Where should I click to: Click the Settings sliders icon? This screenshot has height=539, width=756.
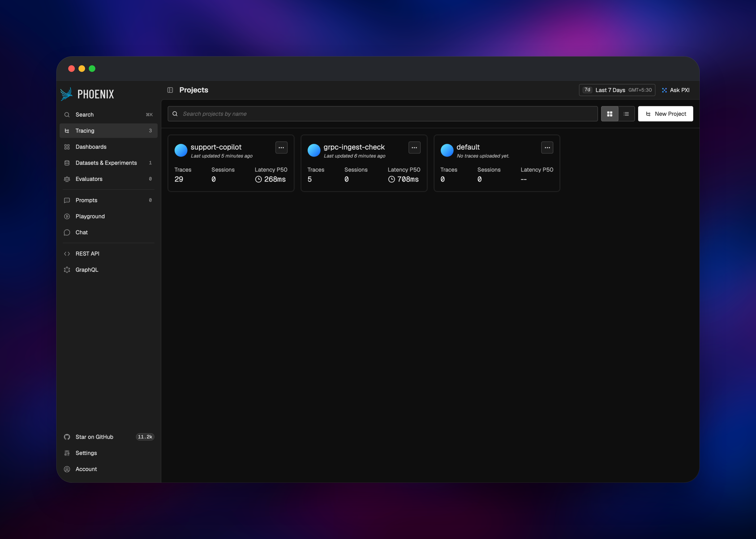coord(67,453)
